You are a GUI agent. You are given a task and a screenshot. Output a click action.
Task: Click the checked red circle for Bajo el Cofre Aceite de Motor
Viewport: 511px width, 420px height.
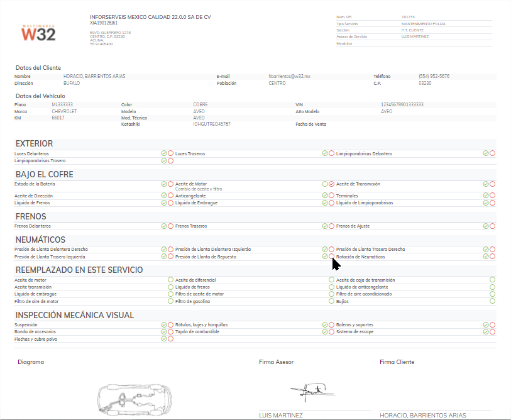(331, 184)
